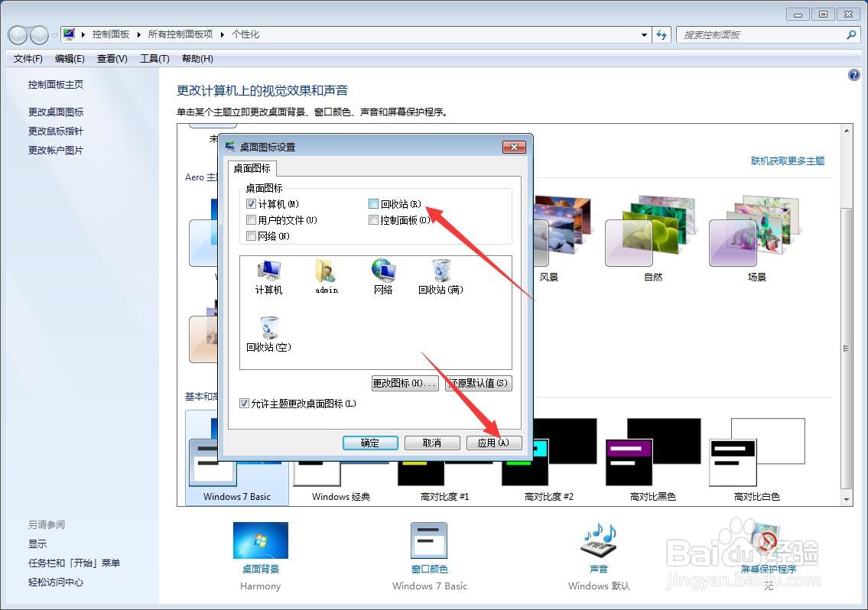Click the 更改图标(H)... button
This screenshot has height=610, width=868.
pos(405,383)
